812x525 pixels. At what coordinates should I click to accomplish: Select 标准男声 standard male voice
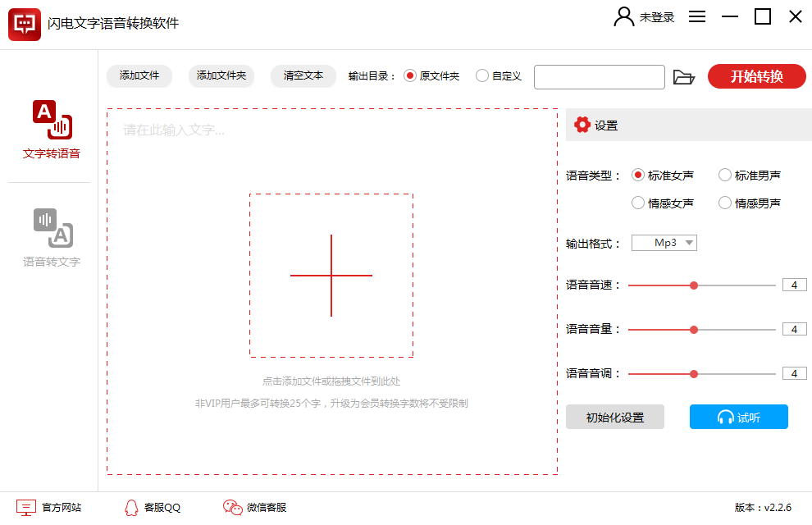[725, 175]
